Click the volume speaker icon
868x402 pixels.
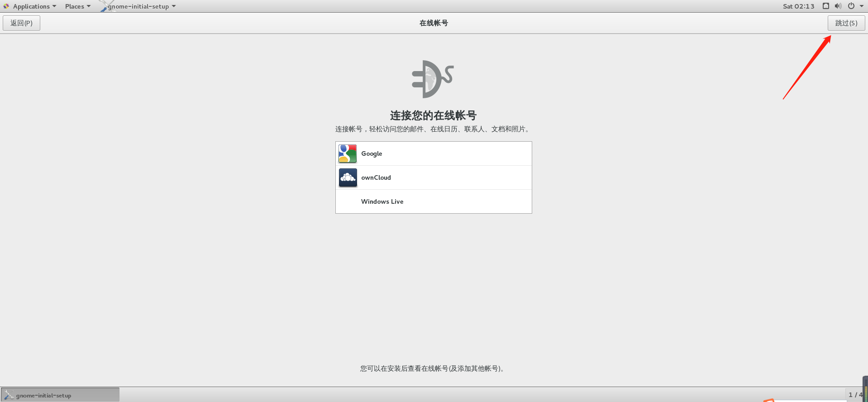pos(838,6)
